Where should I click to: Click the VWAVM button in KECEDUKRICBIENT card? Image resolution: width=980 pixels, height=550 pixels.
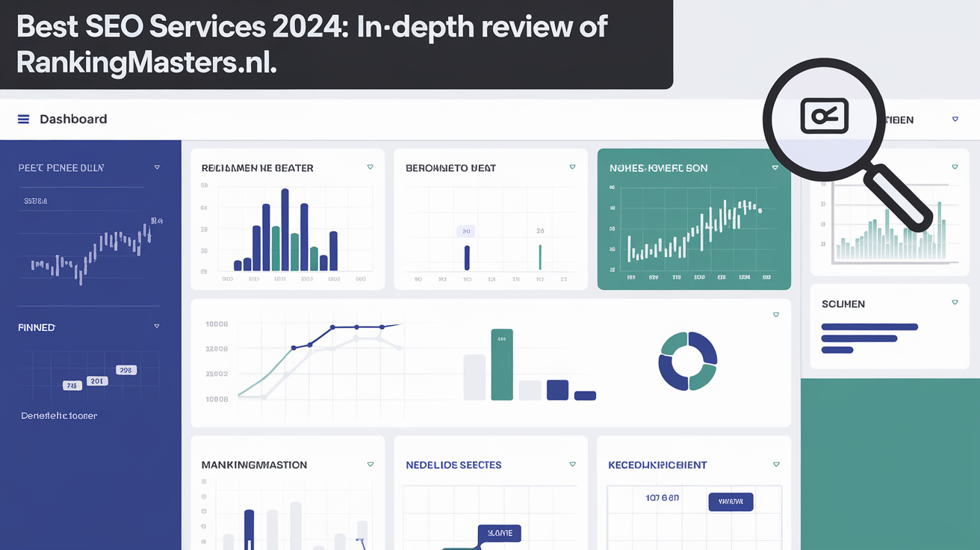pos(731,502)
